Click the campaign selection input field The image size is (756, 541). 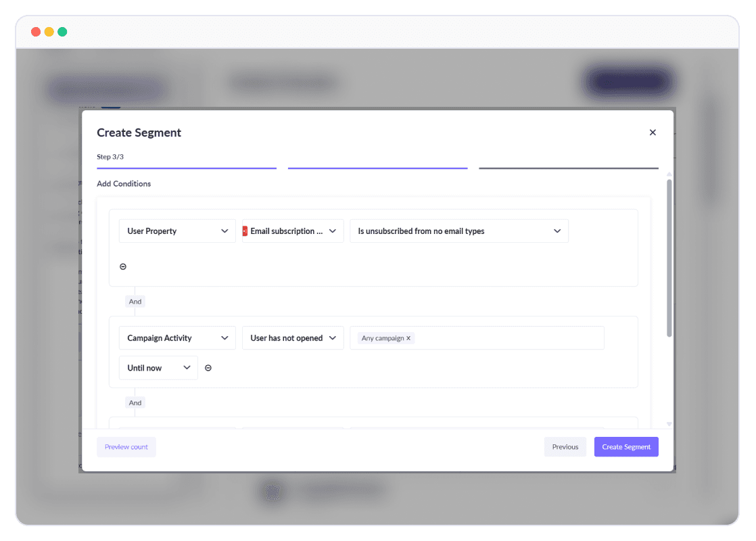pos(477,338)
